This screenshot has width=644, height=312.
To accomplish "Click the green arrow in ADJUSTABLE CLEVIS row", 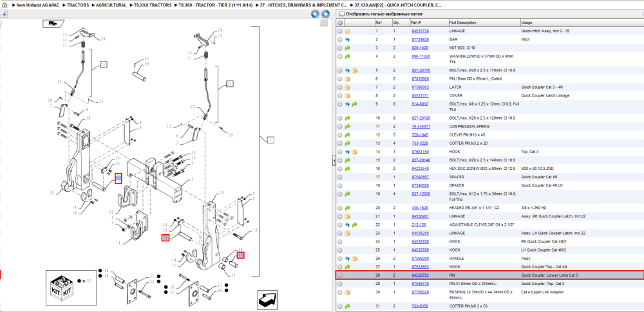I will (x=354, y=225).
